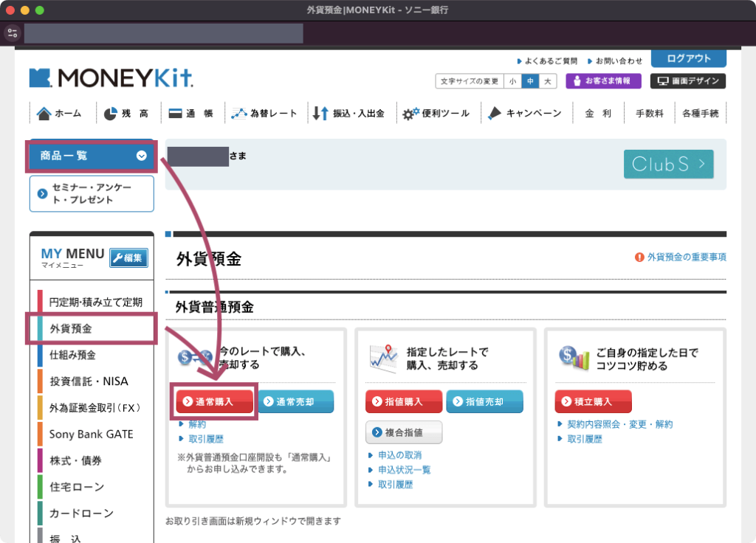Click 通常売却 normal sell button
Image resolution: width=756 pixels, height=543 pixels.
coord(295,402)
